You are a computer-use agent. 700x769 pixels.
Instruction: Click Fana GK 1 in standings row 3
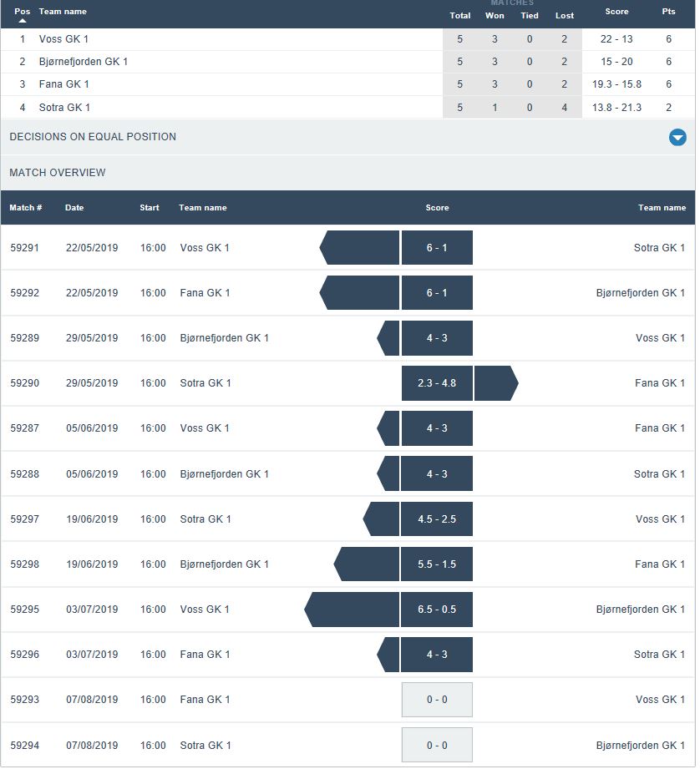click(x=63, y=84)
